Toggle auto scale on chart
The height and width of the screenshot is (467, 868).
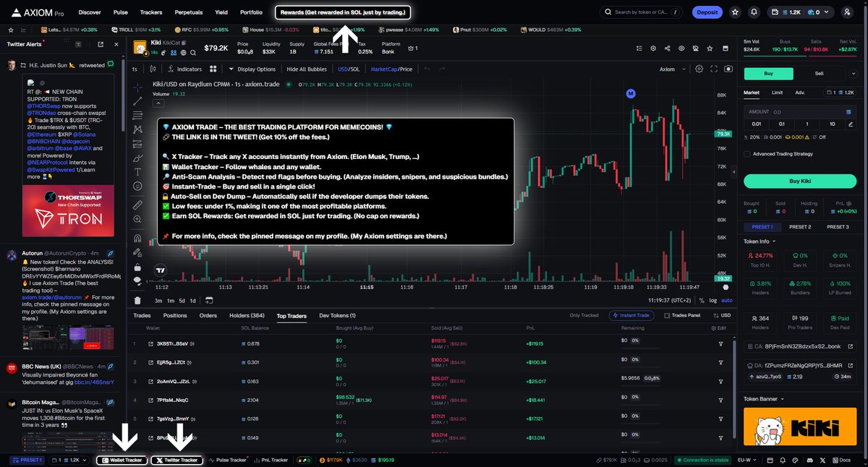coord(726,300)
